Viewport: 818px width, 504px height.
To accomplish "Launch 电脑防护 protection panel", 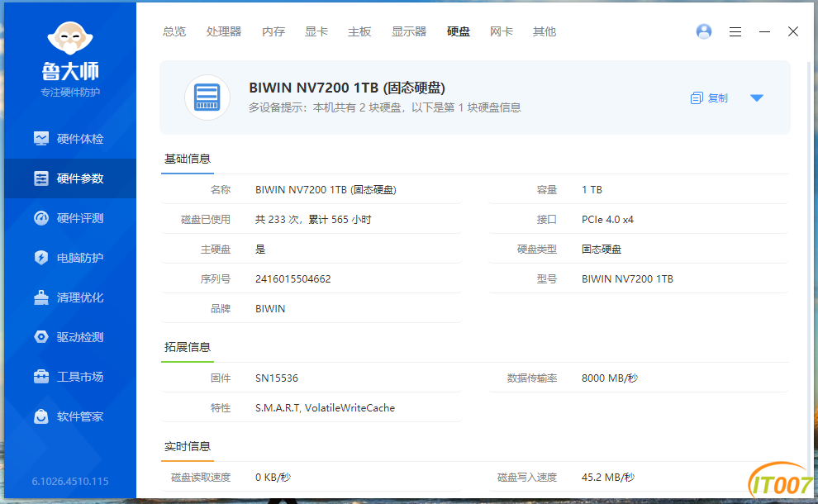I will pos(69,257).
